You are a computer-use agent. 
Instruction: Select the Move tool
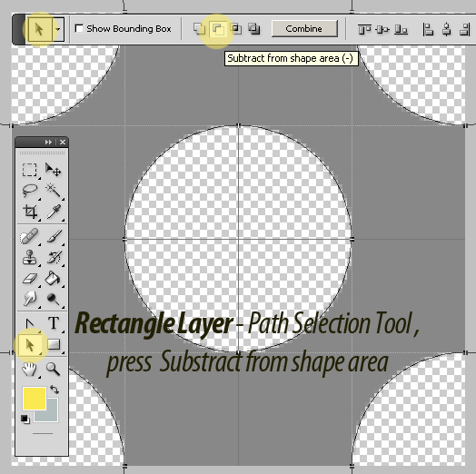53,169
